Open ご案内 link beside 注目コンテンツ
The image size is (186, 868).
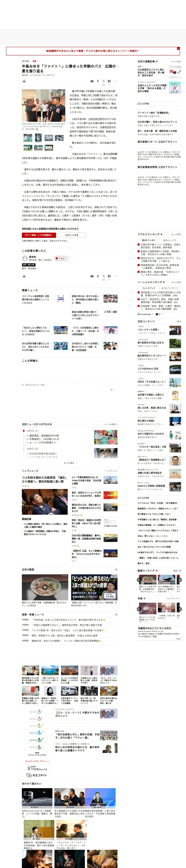[x=178, y=321]
